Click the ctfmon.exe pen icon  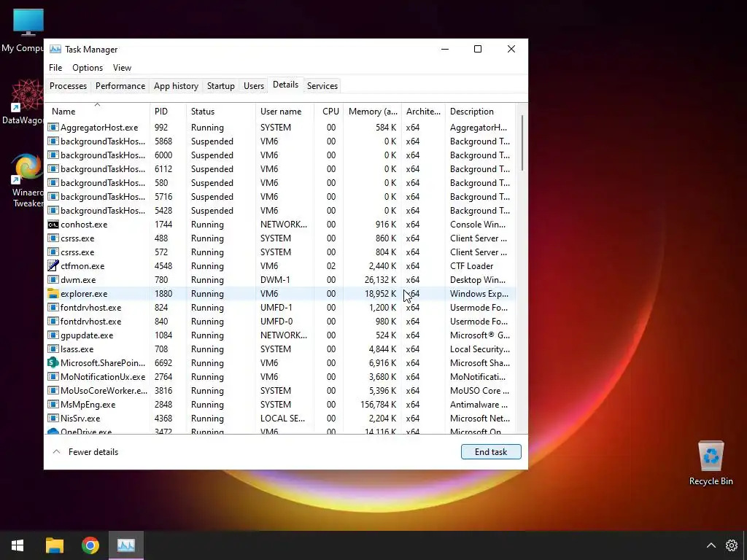(53, 265)
